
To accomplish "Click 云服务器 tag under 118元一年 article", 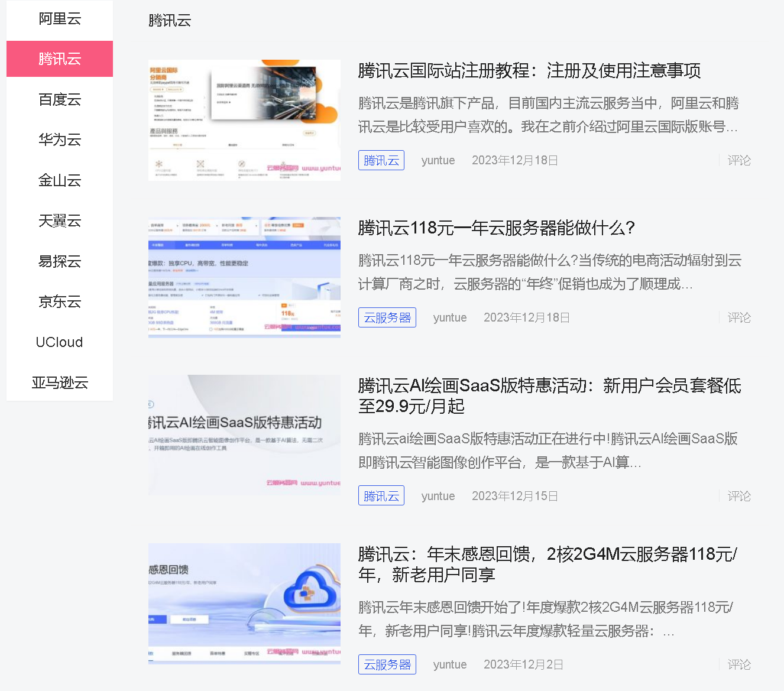I will coord(387,317).
